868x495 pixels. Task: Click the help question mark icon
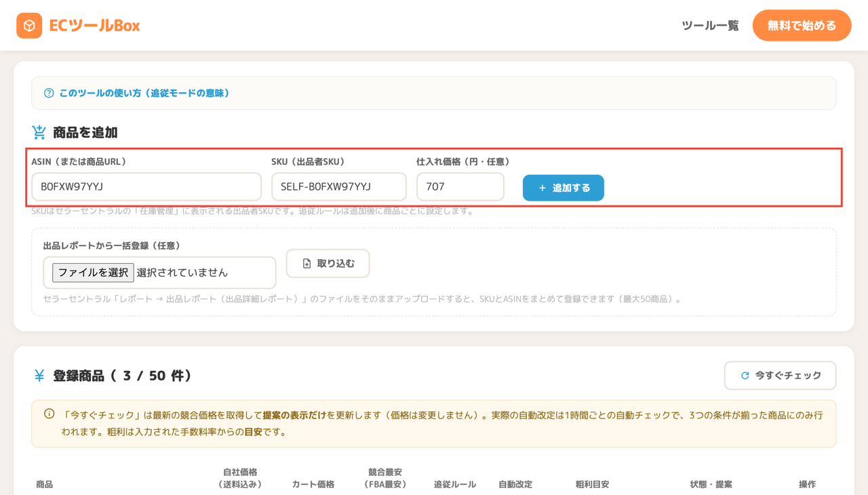point(49,94)
